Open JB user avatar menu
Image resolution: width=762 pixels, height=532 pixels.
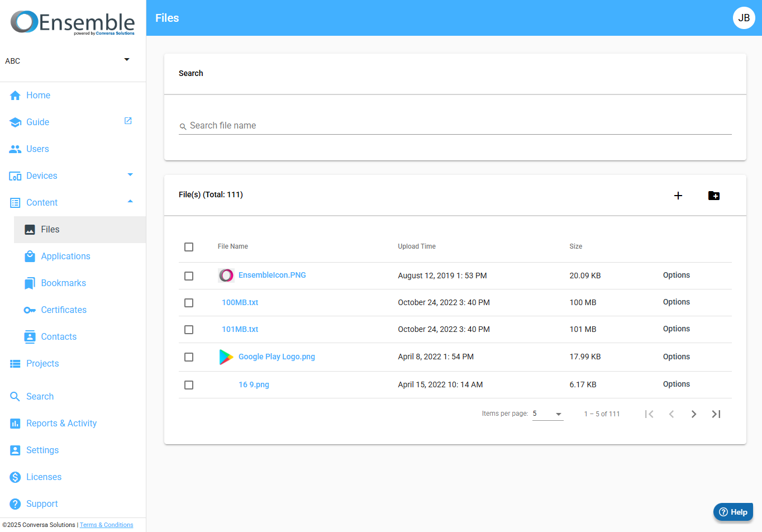tap(744, 18)
